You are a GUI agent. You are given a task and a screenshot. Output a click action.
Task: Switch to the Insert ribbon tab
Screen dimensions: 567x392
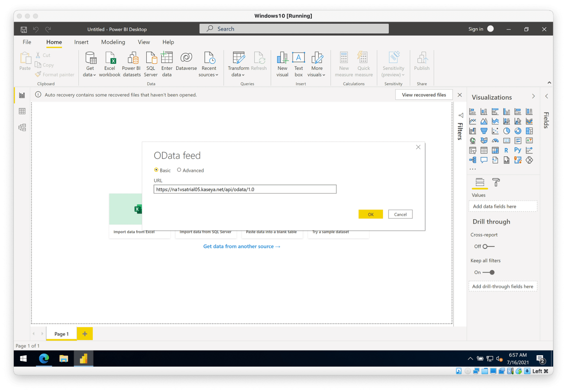tap(81, 42)
